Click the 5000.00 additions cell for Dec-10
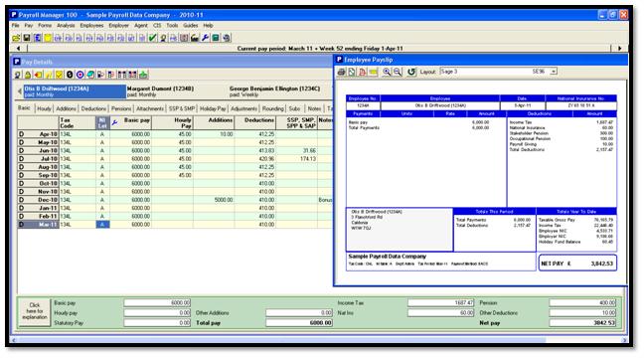Viewport: 644px width, 358px height. pos(214,200)
